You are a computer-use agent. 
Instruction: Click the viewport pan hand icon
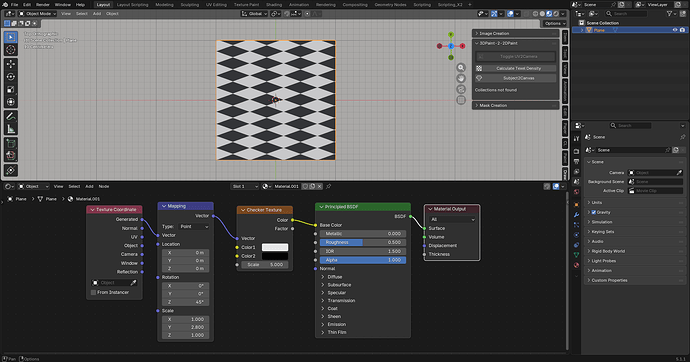(x=461, y=78)
